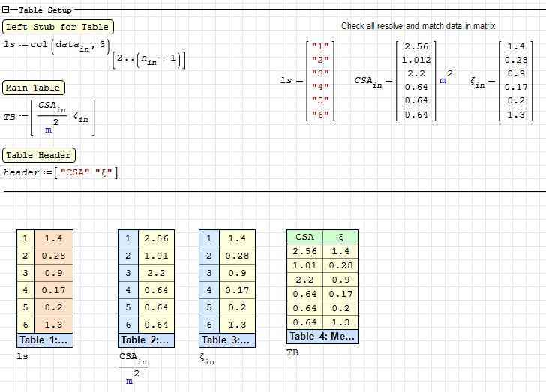Select the ξ header cell in Table 4
546x392 pixels.
point(340,238)
